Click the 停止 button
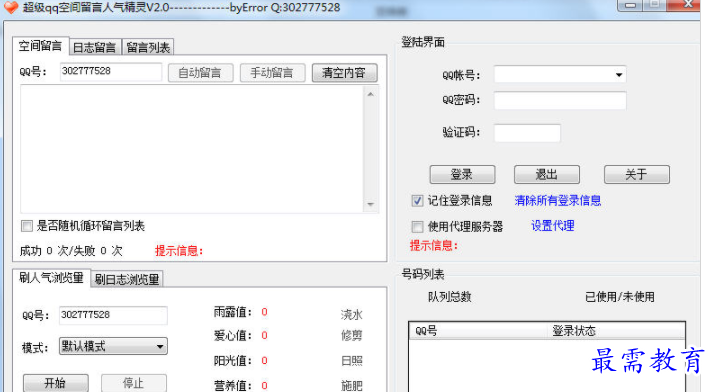Viewport: 713px width, 392px height. [x=134, y=383]
